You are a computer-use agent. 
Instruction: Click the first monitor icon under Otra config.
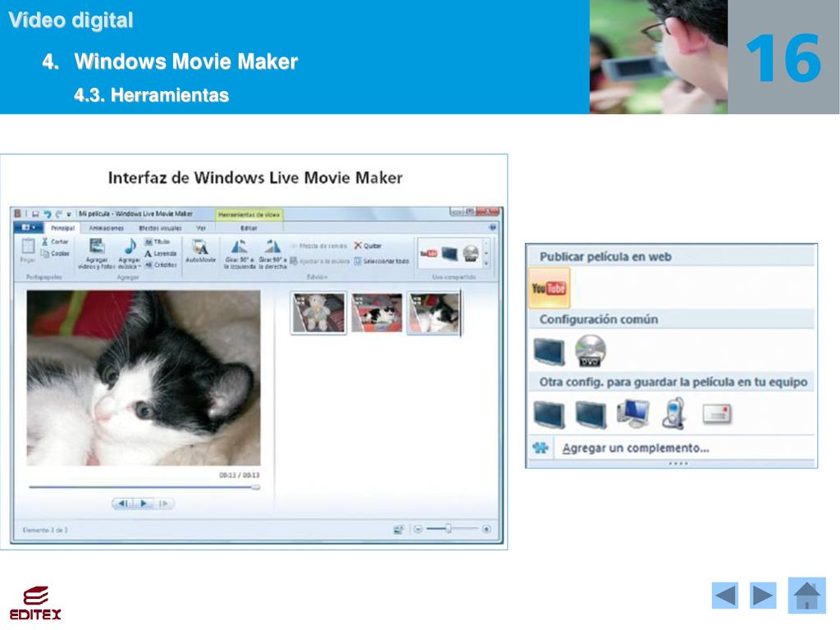[549, 414]
